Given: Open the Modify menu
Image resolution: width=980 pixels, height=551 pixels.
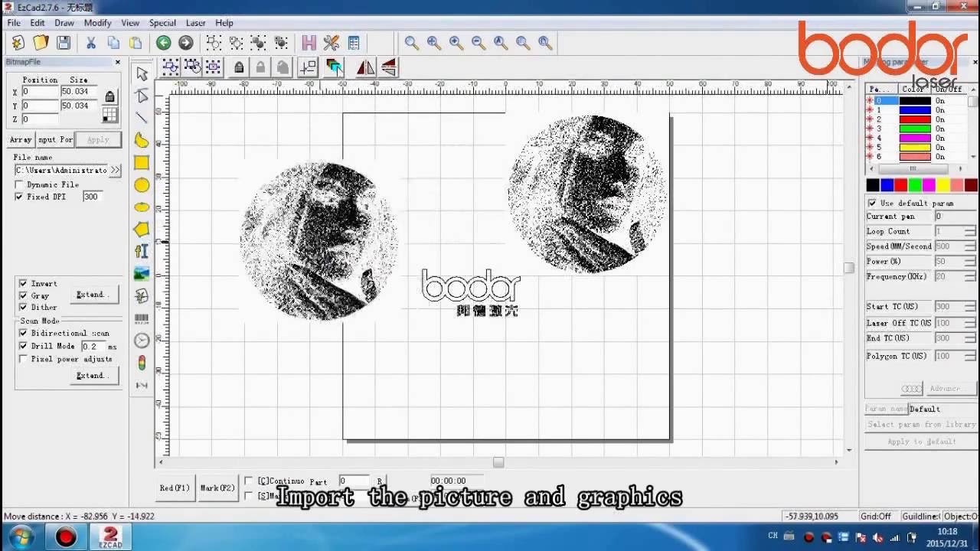Looking at the screenshot, I should click(97, 23).
